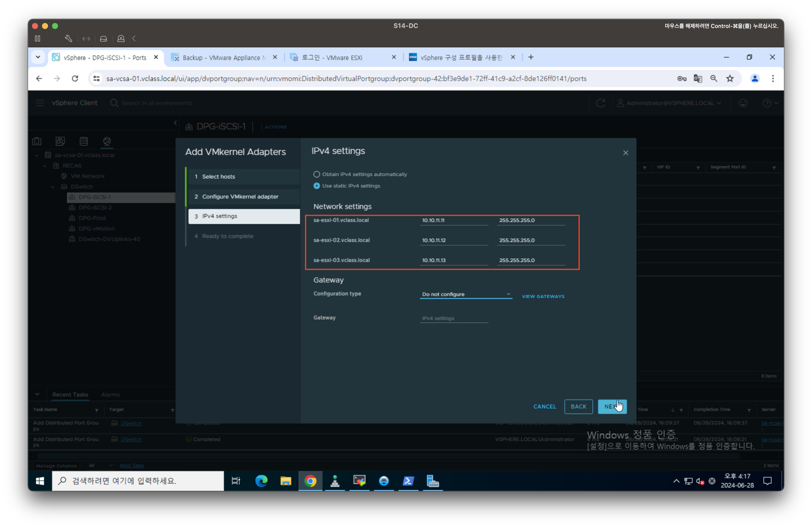Select Obtain IPv4 settings automatically
This screenshot has width=812, height=528.
(x=316, y=174)
